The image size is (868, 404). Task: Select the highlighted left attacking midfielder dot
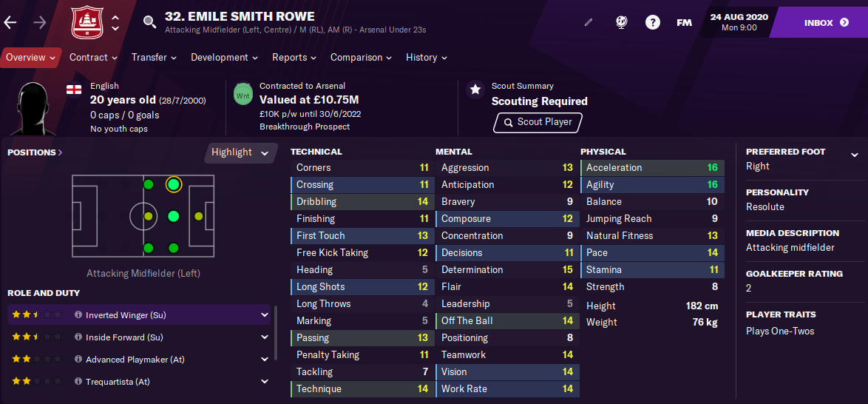(x=173, y=184)
